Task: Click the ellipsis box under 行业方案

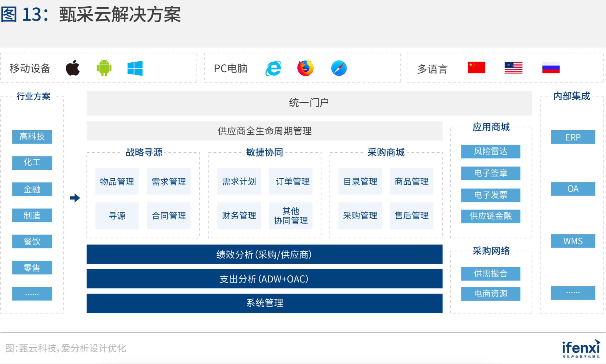Action: pos(32,294)
